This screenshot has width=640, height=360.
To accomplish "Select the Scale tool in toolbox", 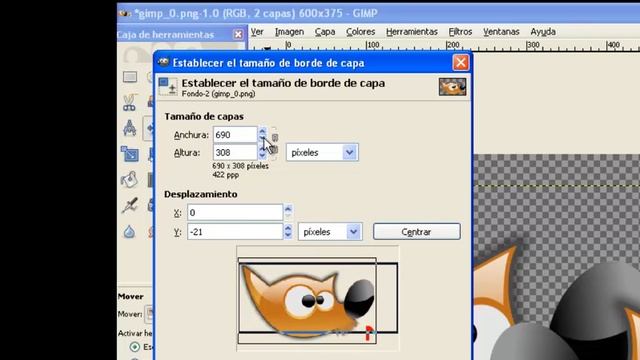I will tap(129, 154).
